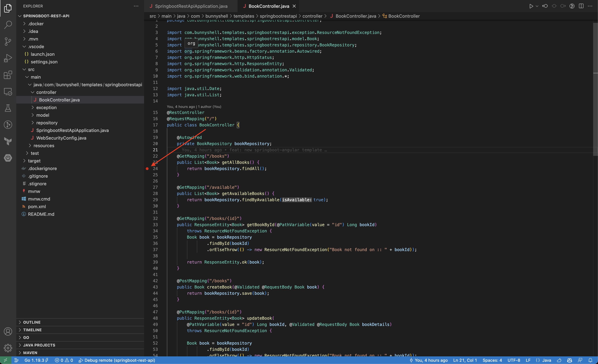Click the editor vertical scrollbar thumb
Image resolution: width=598 pixels, height=364 pixels.
[x=595, y=89]
